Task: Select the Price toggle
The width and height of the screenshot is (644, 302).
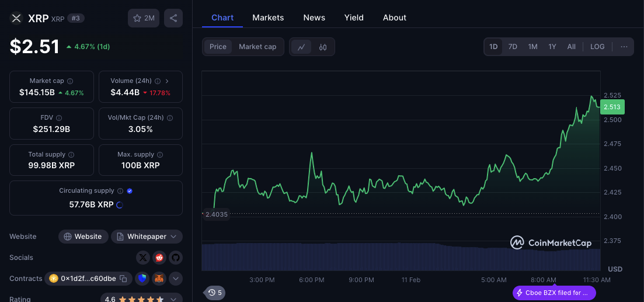Action: (x=218, y=47)
